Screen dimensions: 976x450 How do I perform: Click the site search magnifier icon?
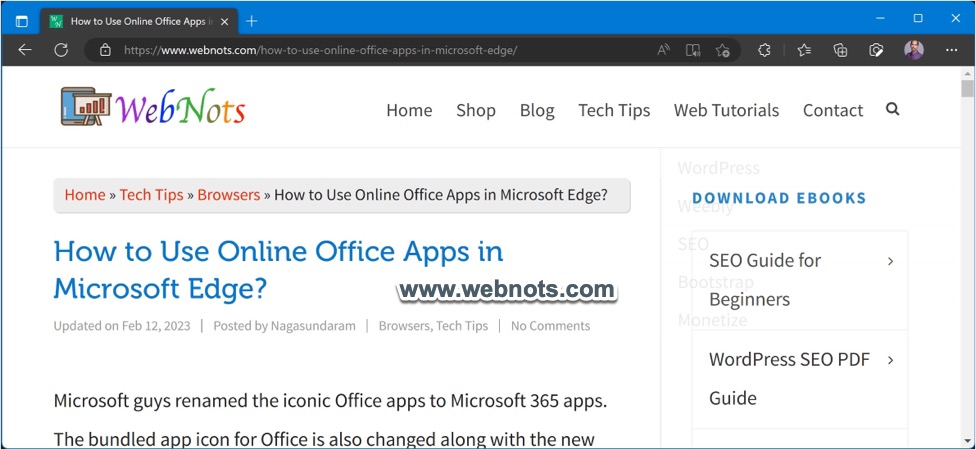coord(892,109)
